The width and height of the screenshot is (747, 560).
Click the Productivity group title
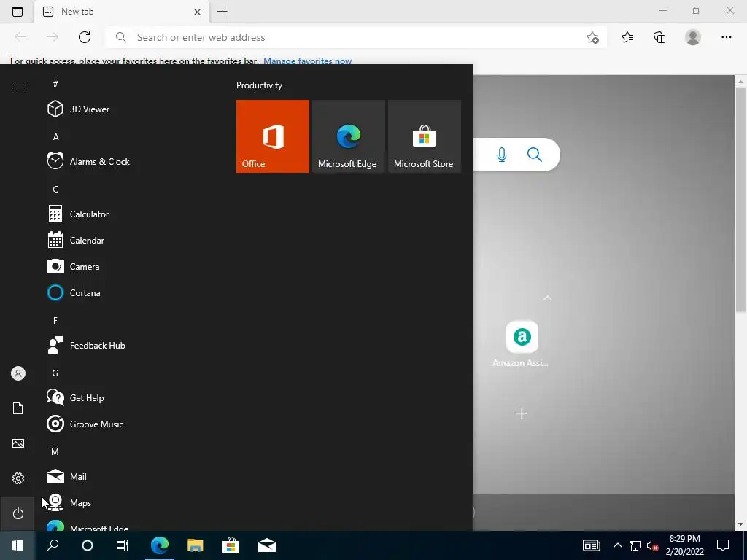click(259, 85)
